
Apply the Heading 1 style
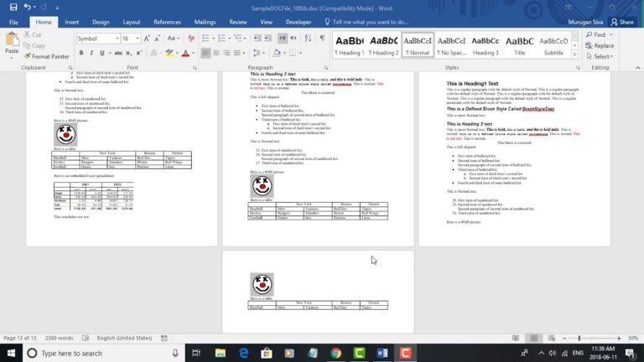(x=350, y=45)
